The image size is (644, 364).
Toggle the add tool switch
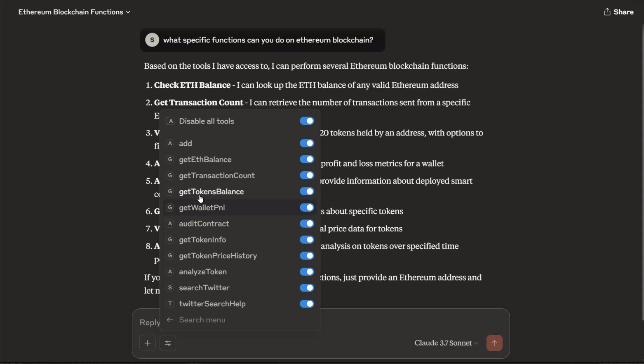(x=307, y=143)
